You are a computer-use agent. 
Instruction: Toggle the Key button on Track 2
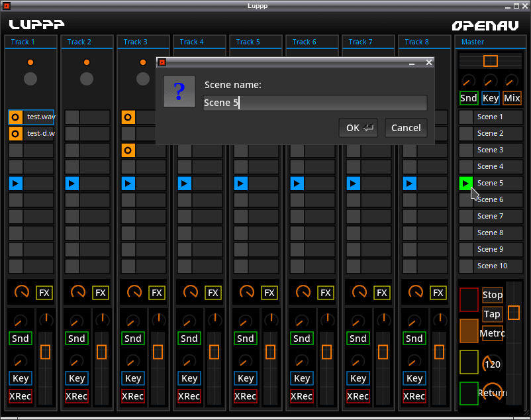77,378
